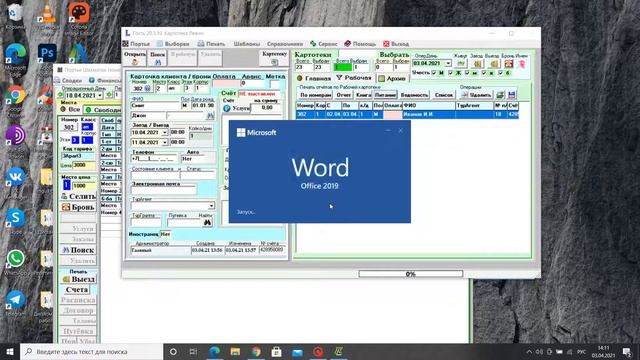
Task: Switch to the Главная card file tab
Action: 314,78
